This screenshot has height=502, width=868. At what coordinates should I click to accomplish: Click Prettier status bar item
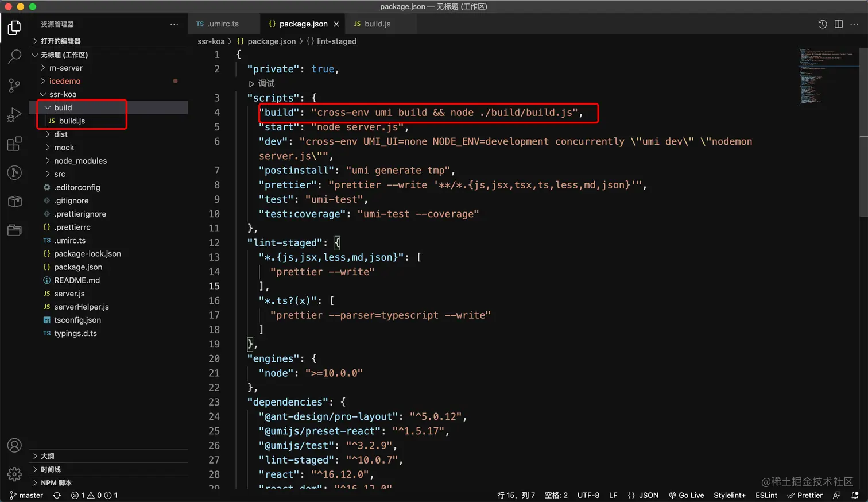[x=805, y=495]
